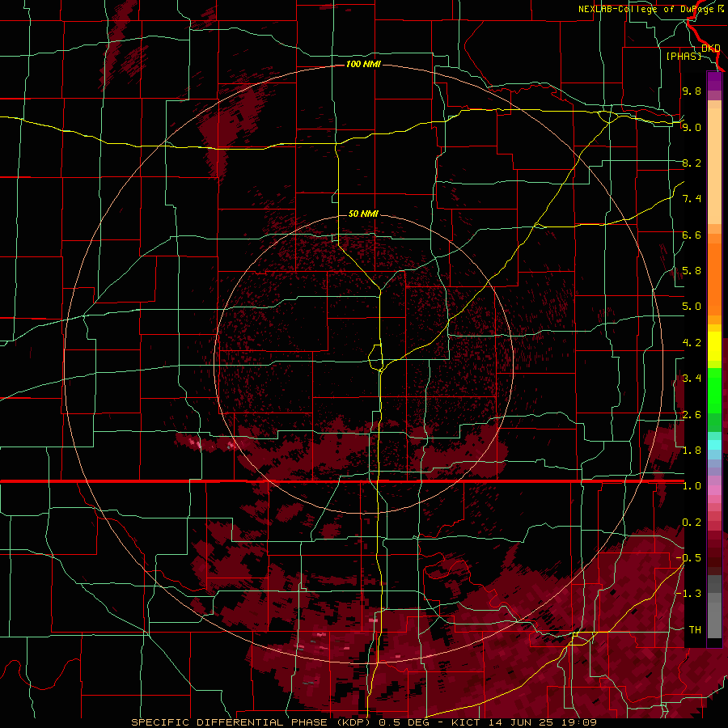
Task: Click the cyan segment of the color bar
Action: coord(714,445)
